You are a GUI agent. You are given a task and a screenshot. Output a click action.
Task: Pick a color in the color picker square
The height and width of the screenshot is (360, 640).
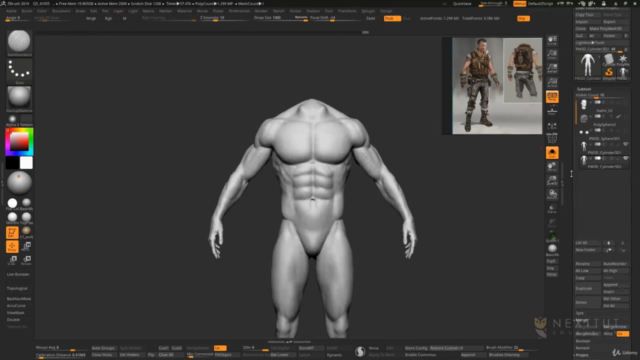pos(19,142)
